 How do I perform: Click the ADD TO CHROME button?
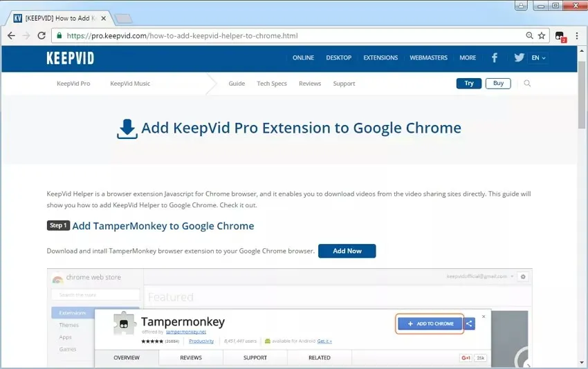click(430, 323)
